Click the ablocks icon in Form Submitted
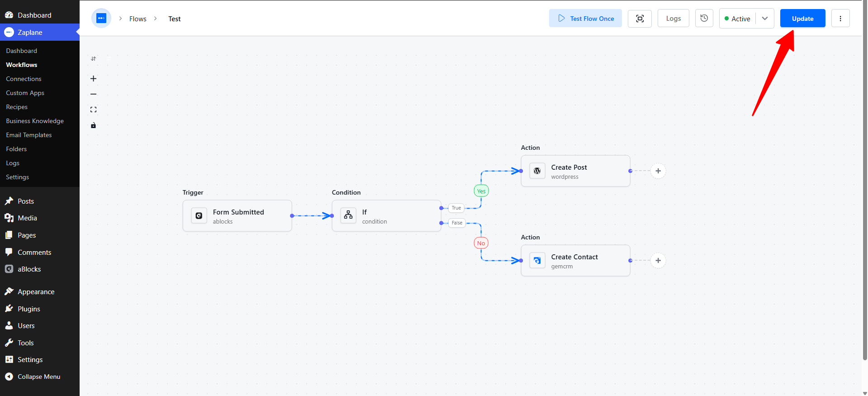This screenshot has height=396, width=868. (199, 216)
